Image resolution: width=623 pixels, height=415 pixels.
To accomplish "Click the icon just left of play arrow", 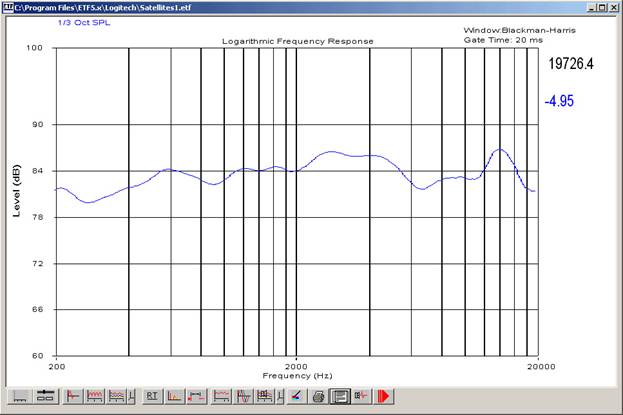I will (362, 396).
